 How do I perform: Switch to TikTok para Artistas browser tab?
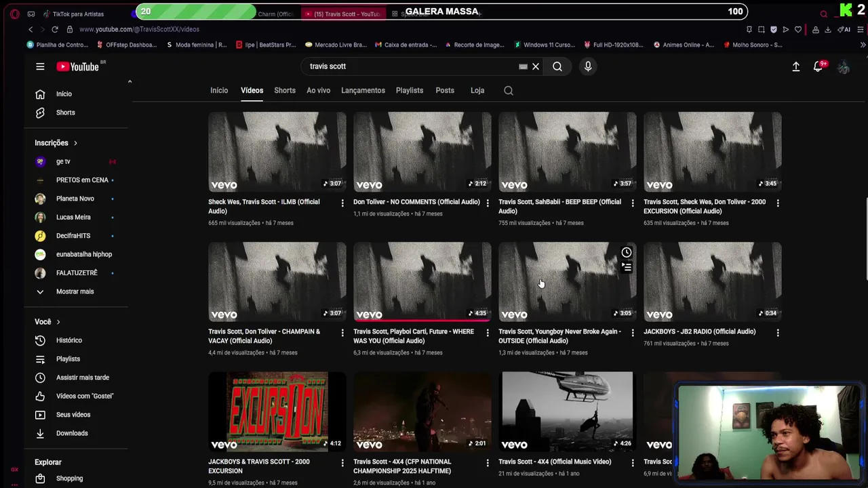point(78,14)
